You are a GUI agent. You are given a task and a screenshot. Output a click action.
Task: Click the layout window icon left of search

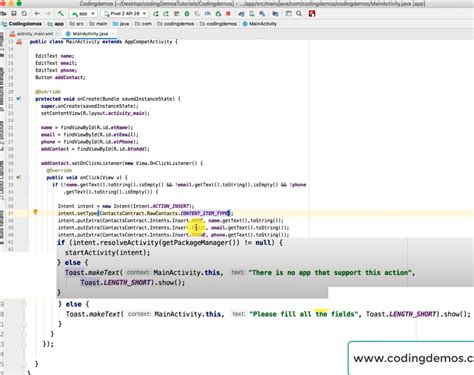click(288, 14)
